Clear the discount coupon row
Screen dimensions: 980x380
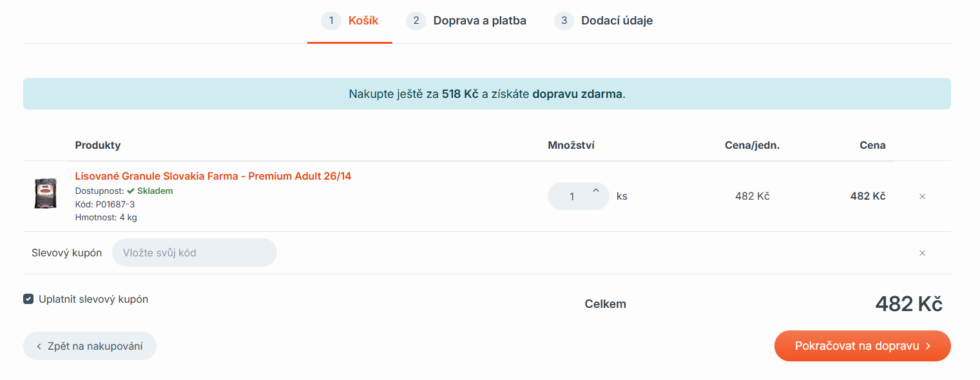922,253
